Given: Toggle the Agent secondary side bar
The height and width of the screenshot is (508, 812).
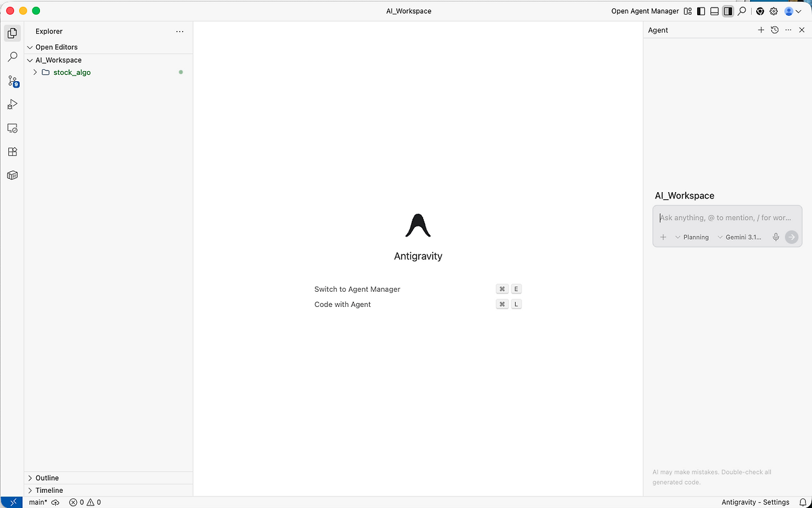Looking at the screenshot, I should (728, 11).
